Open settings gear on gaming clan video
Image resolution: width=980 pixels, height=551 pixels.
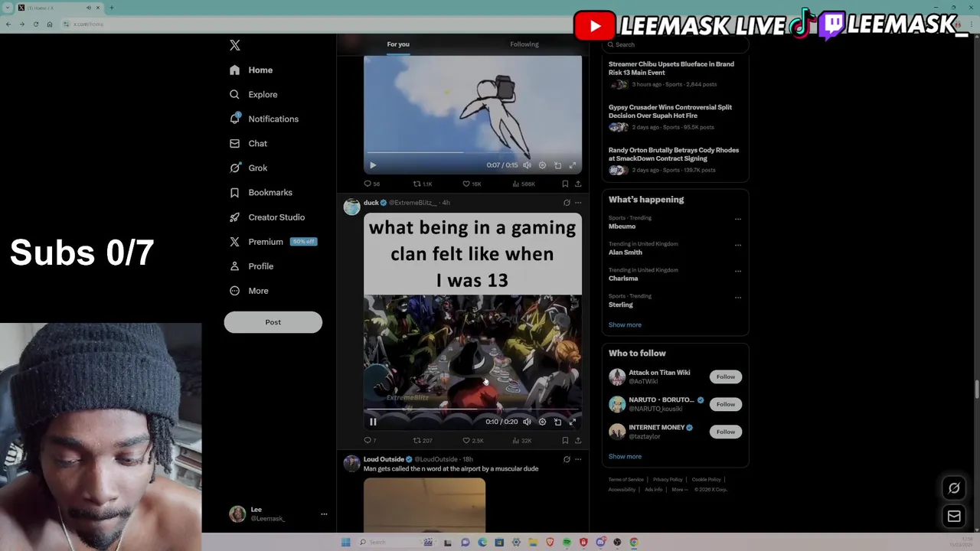click(542, 422)
